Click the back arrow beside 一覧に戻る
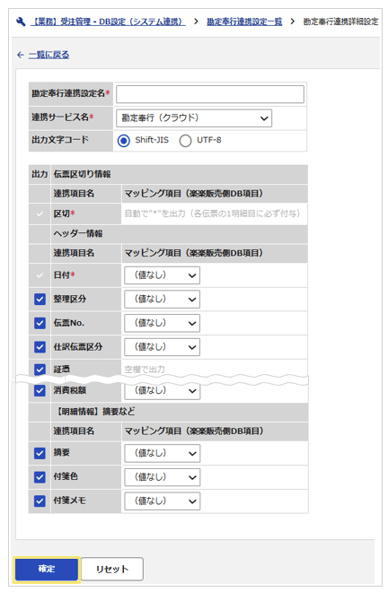The height and width of the screenshot is (592, 388). pos(20,55)
